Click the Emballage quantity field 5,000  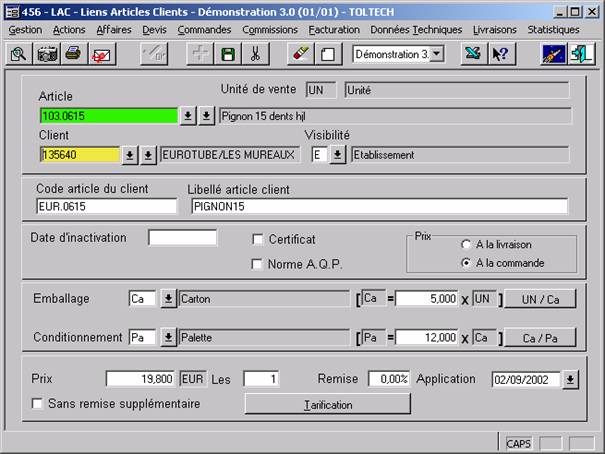(427, 299)
